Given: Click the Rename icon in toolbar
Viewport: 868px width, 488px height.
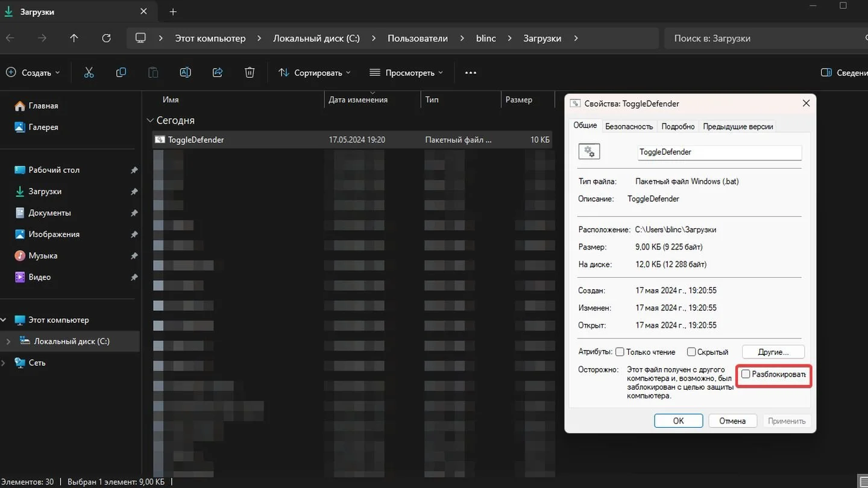Looking at the screenshot, I should (186, 72).
